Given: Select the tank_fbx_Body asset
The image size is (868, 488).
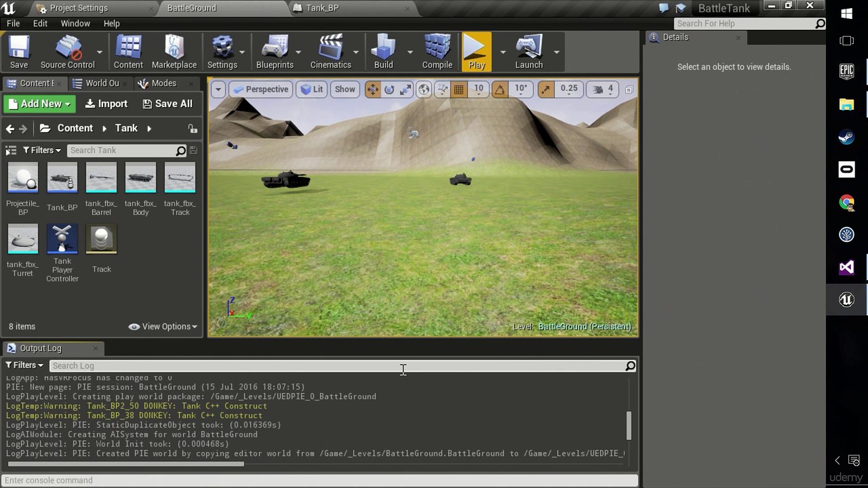Looking at the screenshot, I should click(x=140, y=190).
